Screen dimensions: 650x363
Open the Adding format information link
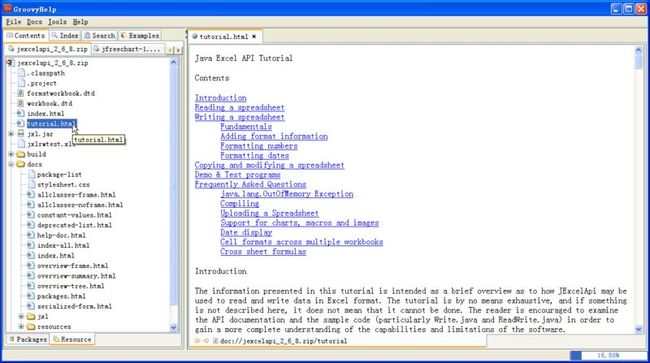(274, 136)
